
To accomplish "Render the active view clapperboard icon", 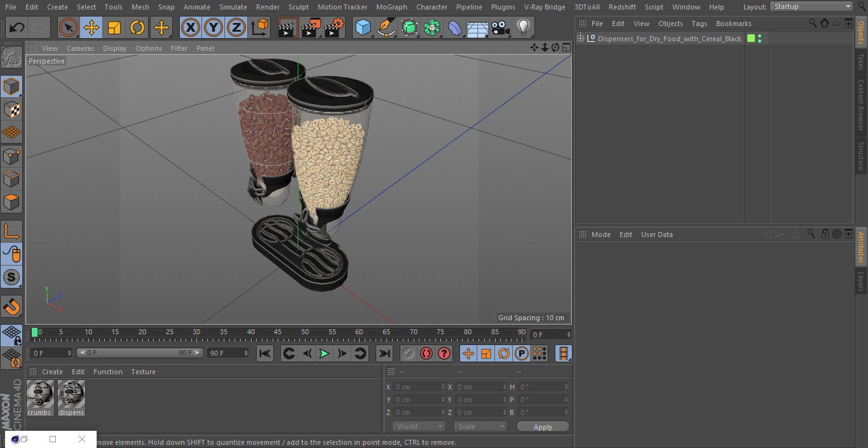I will click(x=287, y=27).
